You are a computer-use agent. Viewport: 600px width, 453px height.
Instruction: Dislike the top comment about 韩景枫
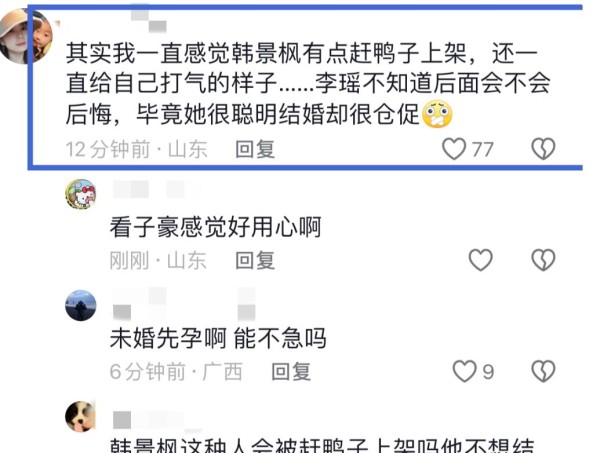[543, 149]
